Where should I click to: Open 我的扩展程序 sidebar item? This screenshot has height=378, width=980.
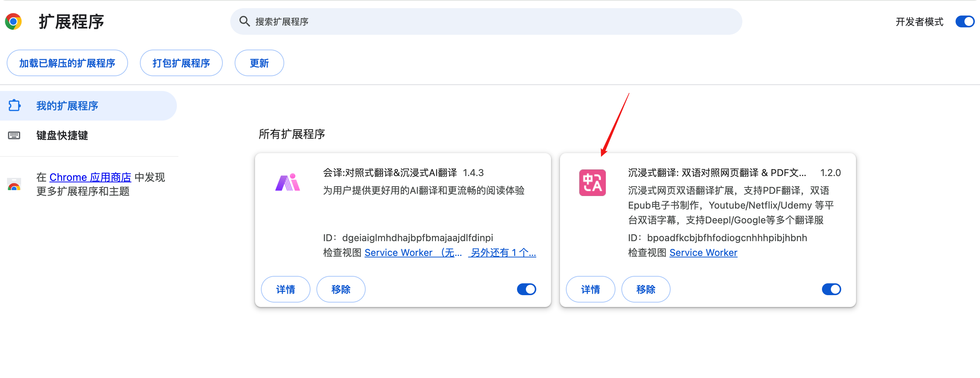pos(88,106)
